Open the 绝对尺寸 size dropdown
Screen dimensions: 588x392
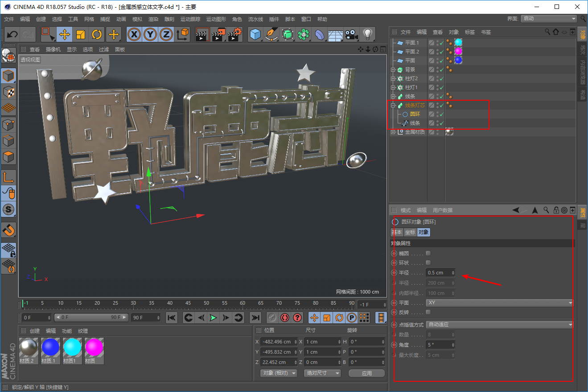pos(322,373)
